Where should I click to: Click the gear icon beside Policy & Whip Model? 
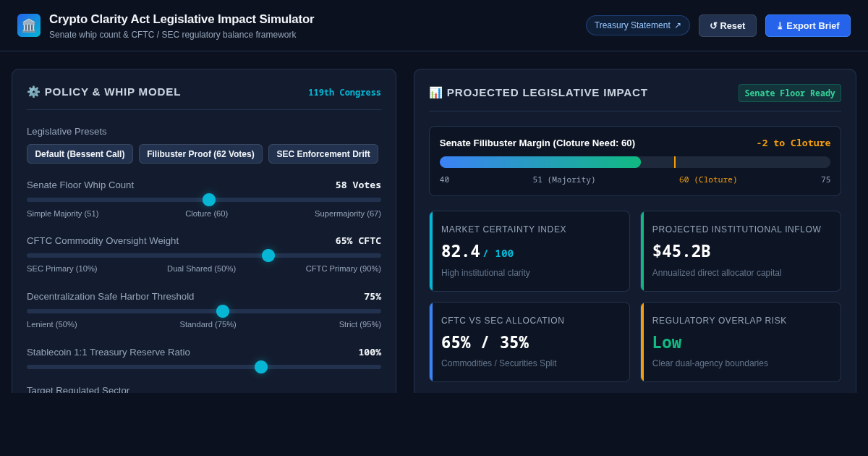(x=33, y=92)
